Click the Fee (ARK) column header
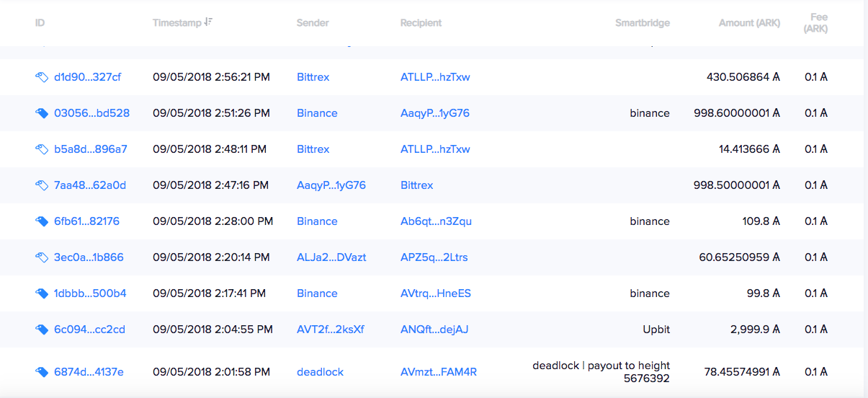The width and height of the screenshot is (868, 398). 816,23
